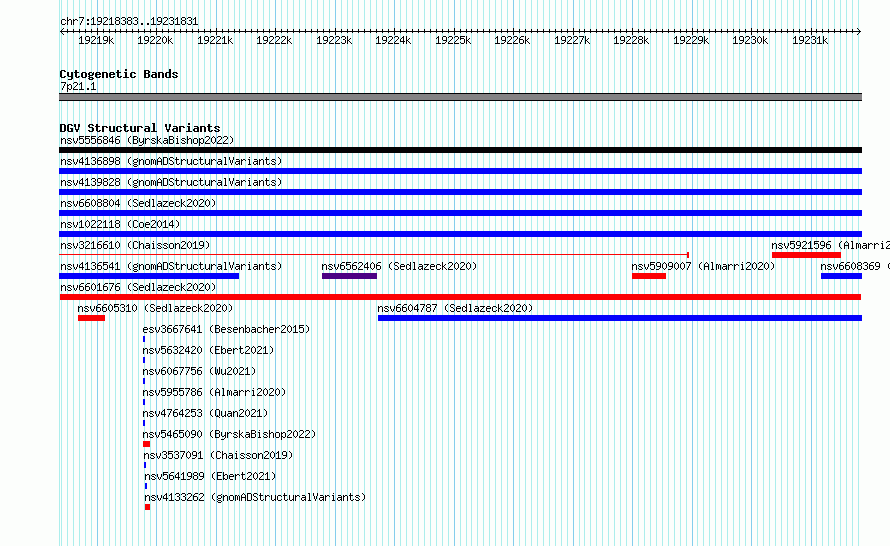This screenshot has height=546, width=890.
Task: Click nsv5909007 Almarri2020 label
Action: click(x=703, y=266)
